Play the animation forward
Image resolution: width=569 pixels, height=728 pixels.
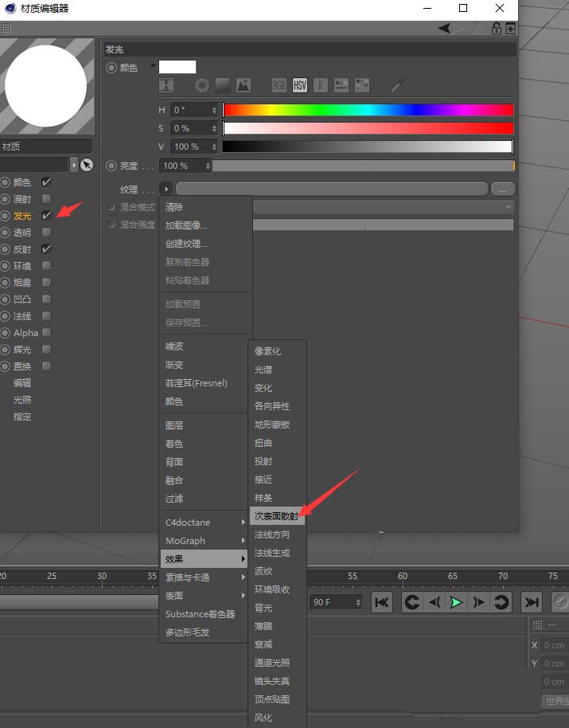456,602
